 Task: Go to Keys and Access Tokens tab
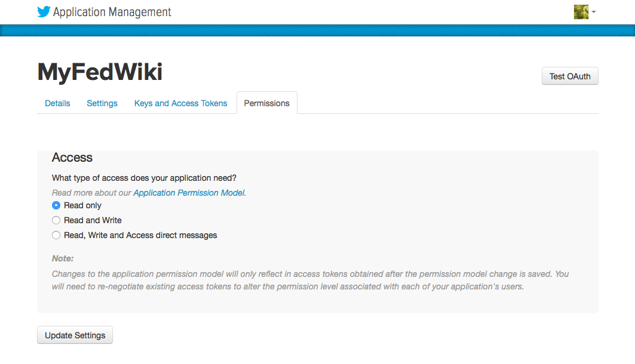180,103
